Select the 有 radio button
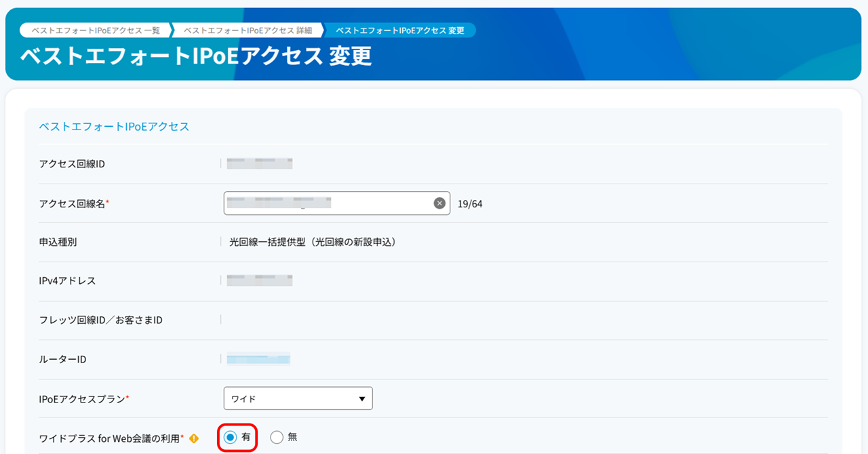 (230, 438)
